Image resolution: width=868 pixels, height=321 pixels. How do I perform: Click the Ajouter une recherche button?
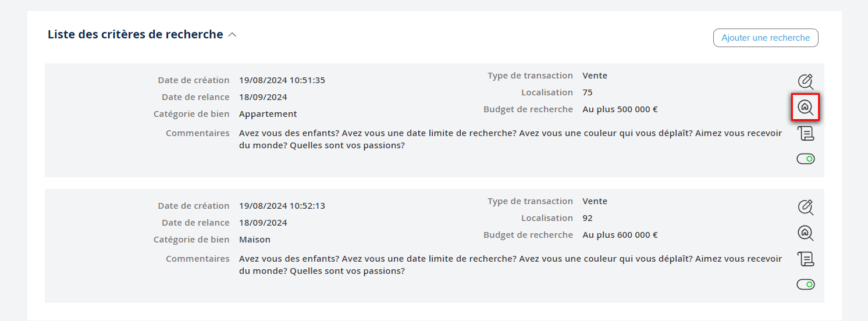point(766,38)
